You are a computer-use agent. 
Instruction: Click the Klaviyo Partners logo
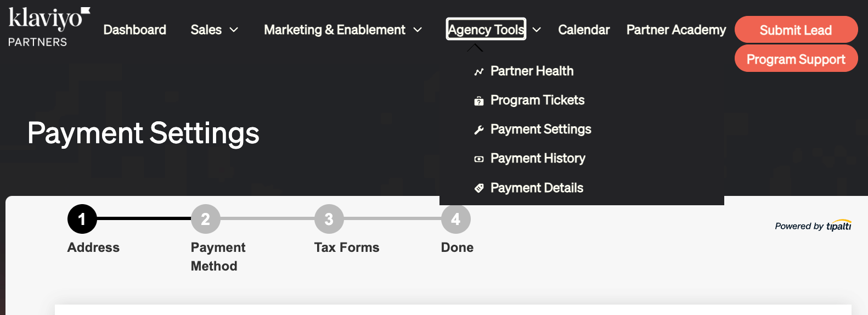tap(49, 27)
